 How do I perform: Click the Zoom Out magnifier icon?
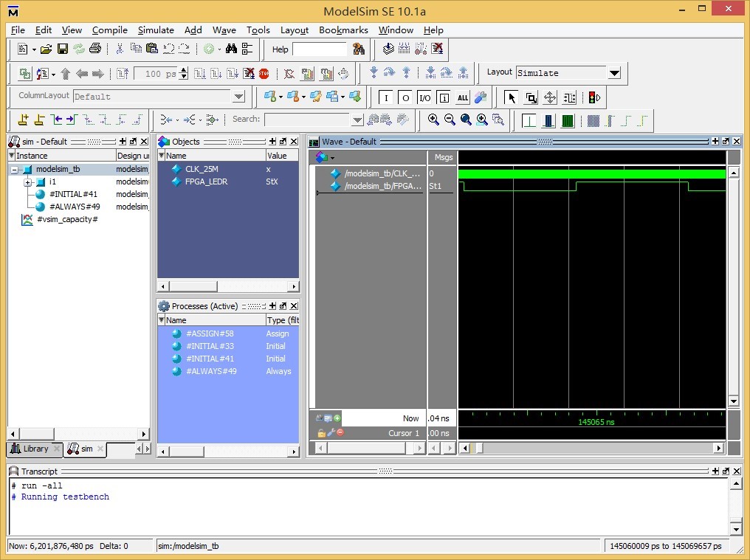point(450,120)
